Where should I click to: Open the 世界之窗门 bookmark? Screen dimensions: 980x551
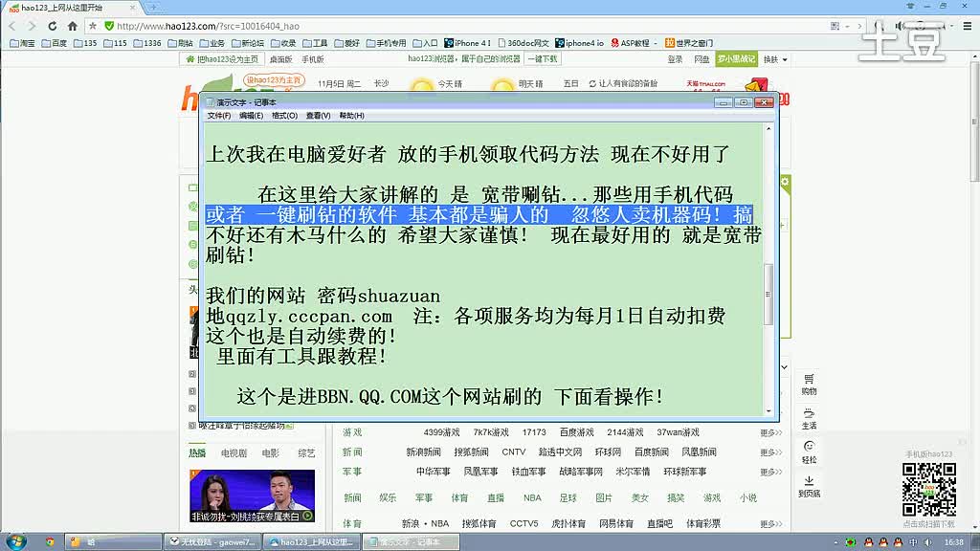(x=689, y=43)
